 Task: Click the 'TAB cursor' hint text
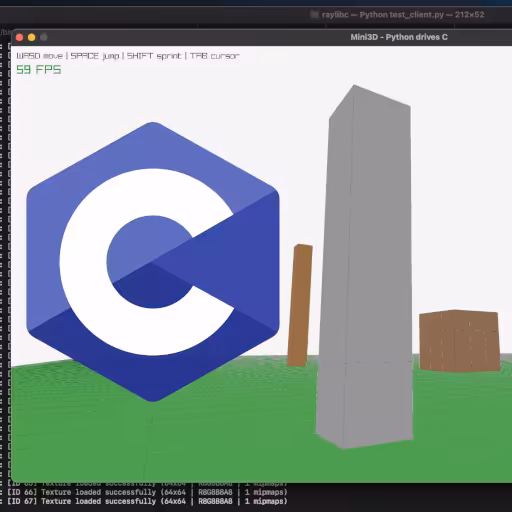click(215, 56)
